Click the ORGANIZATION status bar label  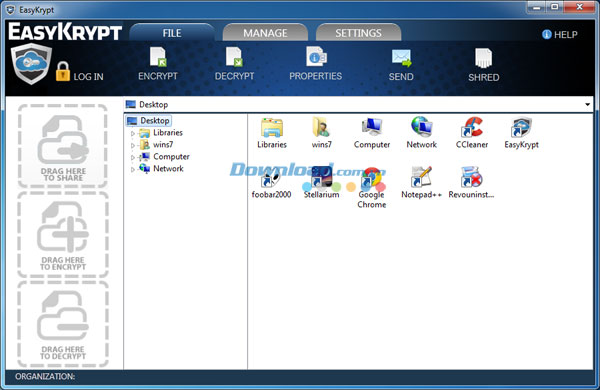[x=45, y=377]
